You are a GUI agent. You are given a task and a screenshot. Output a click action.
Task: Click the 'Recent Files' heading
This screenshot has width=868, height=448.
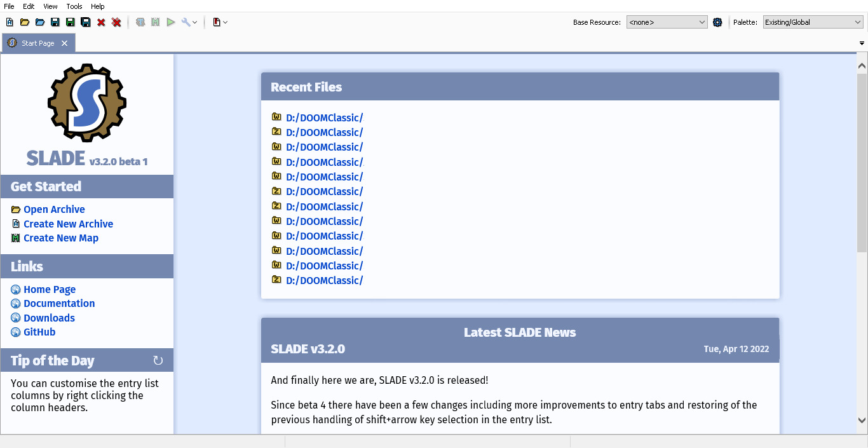pos(306,87)
